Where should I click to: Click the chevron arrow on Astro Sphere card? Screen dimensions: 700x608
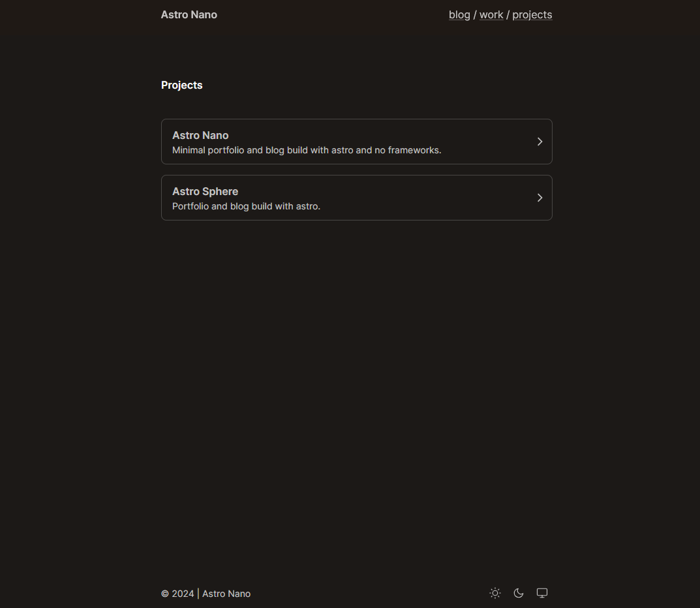[540, 198]
